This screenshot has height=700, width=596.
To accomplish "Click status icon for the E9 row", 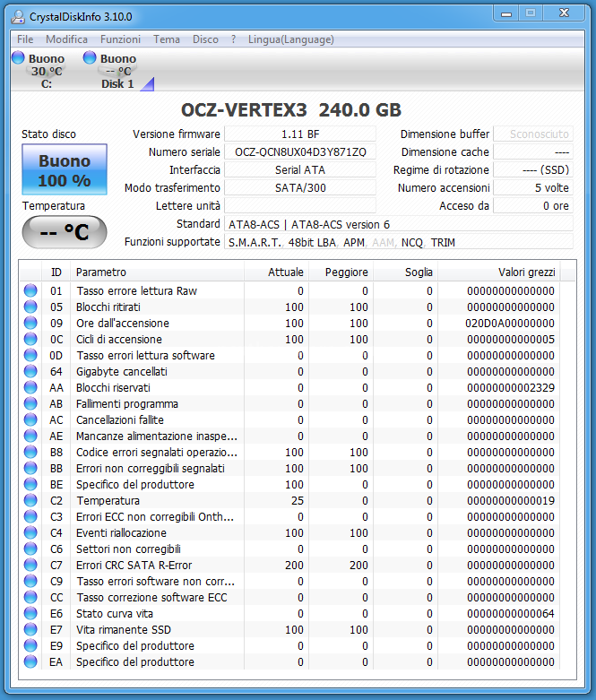I will (x=30, y=645).
